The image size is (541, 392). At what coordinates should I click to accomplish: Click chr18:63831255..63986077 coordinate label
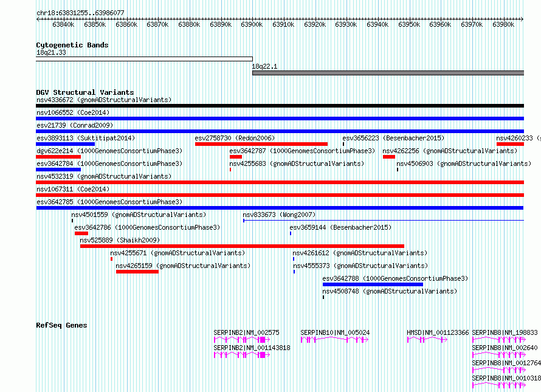click(80, 13)
